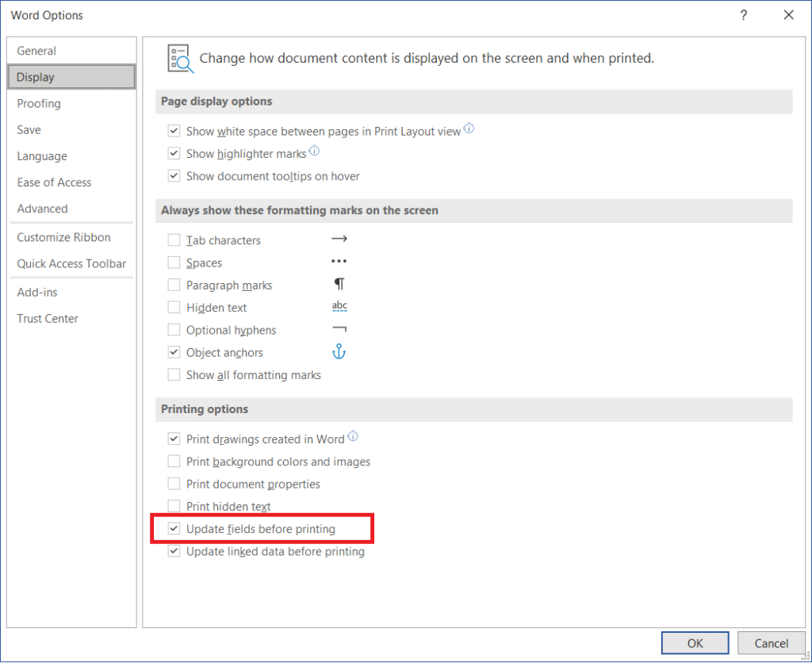Uncheck Show white space between pages
The width and height of the screenshot is (812, 663).
coord(174,131)
